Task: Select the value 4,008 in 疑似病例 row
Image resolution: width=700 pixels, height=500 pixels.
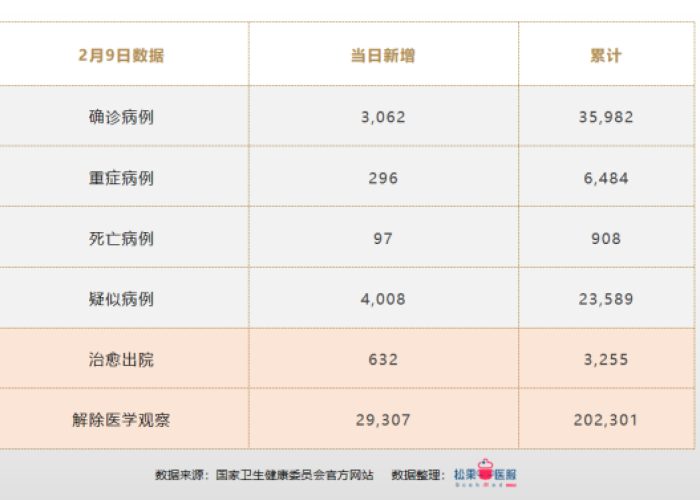Action: pyautogui.click(x=383, y=299)
